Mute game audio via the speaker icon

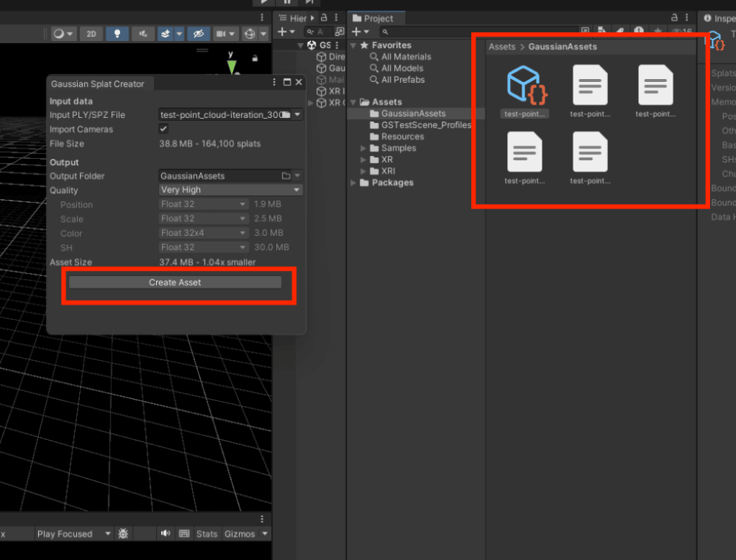point(165,533)
